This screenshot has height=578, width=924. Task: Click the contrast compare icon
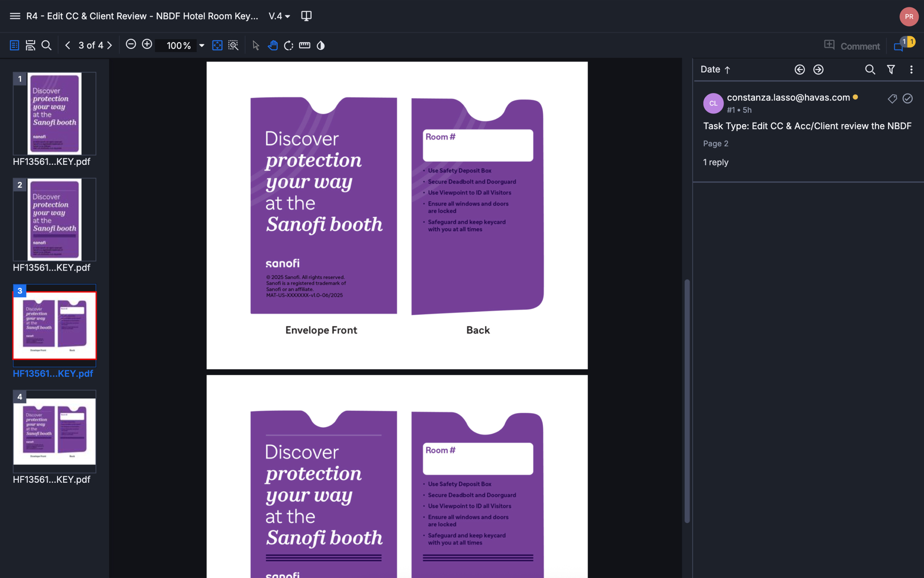pos(321,46)
